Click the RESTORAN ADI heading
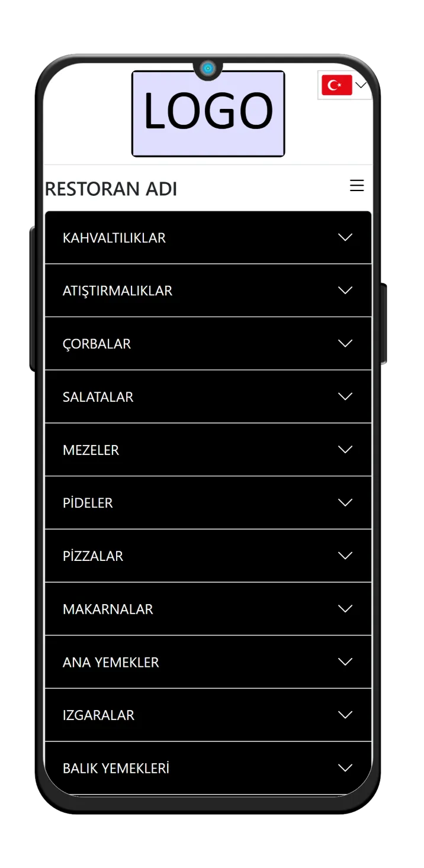 tap(111, 189)
